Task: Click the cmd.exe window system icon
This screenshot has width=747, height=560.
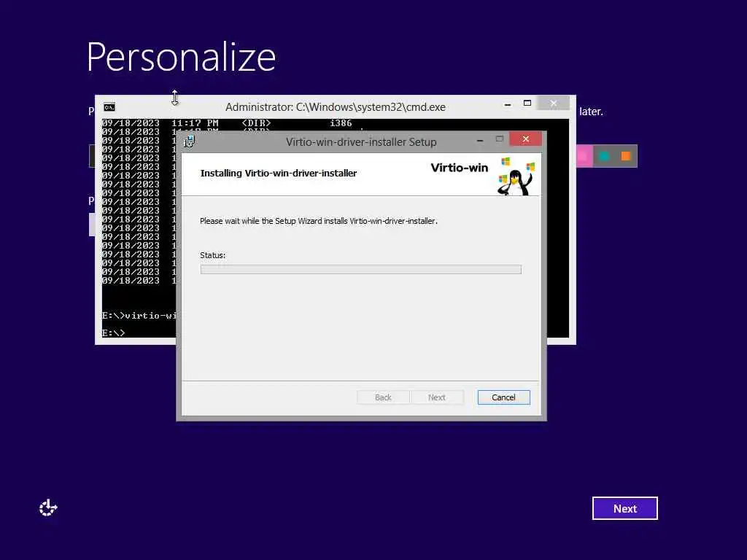Action: pos(109,107)
